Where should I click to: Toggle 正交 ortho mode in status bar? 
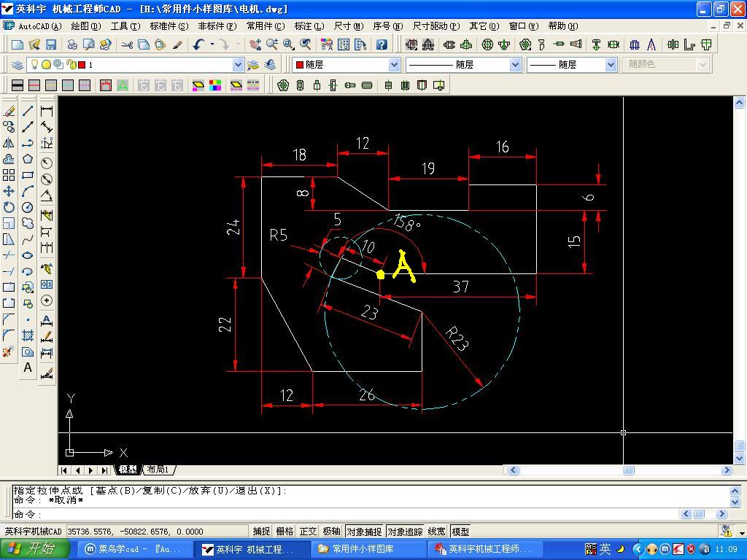click(x=309, y=531)
